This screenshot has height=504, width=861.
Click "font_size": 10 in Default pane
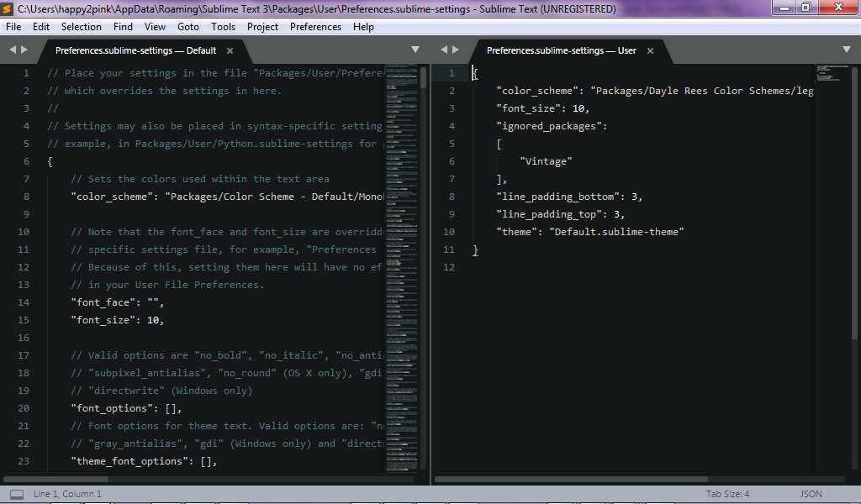click(118, 320)
